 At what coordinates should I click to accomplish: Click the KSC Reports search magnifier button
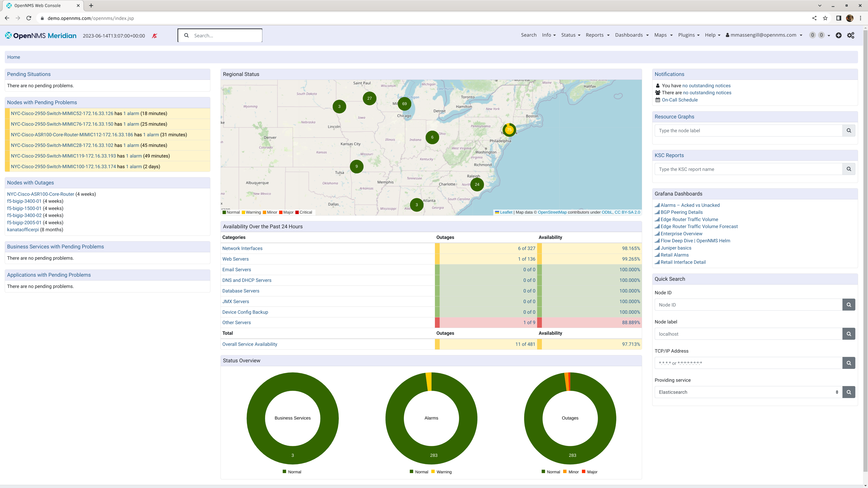point(849,169)
